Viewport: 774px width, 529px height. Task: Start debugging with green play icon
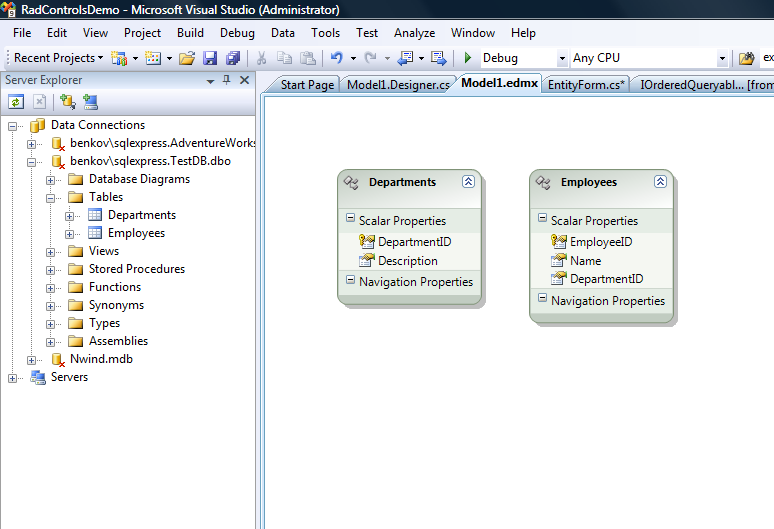click(x=467, y=58)
